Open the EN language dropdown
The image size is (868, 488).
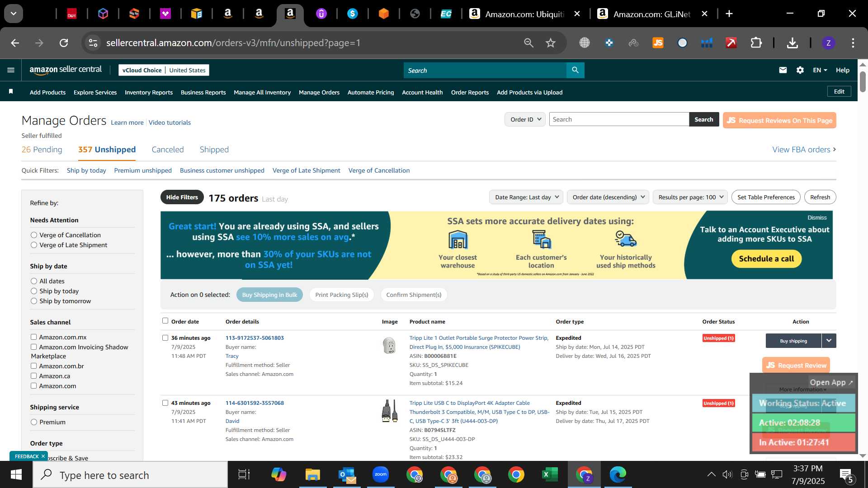820,70
